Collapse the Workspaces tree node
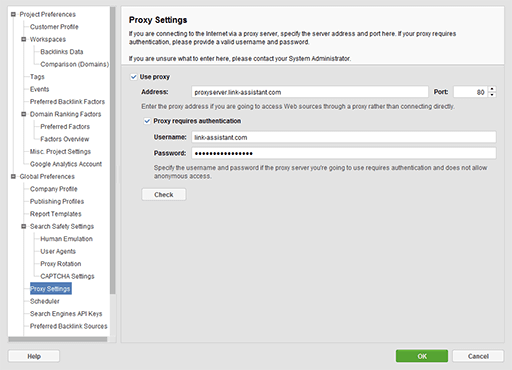The height and width of the screenshot is (370, 512). click(24, 39)
